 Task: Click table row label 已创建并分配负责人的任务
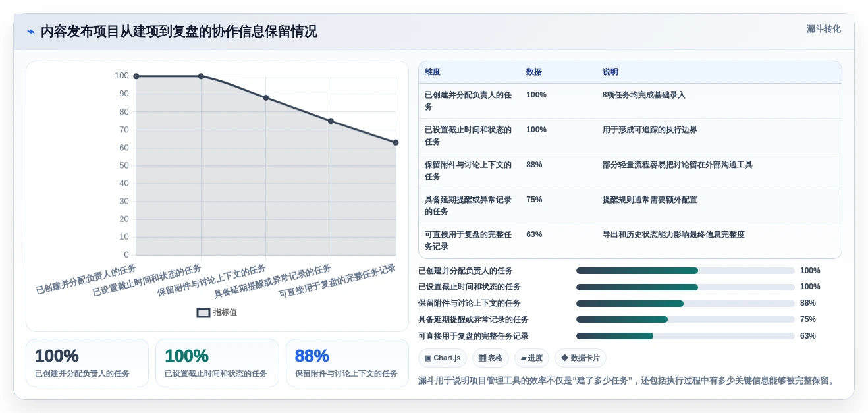(x=468, y=101)
